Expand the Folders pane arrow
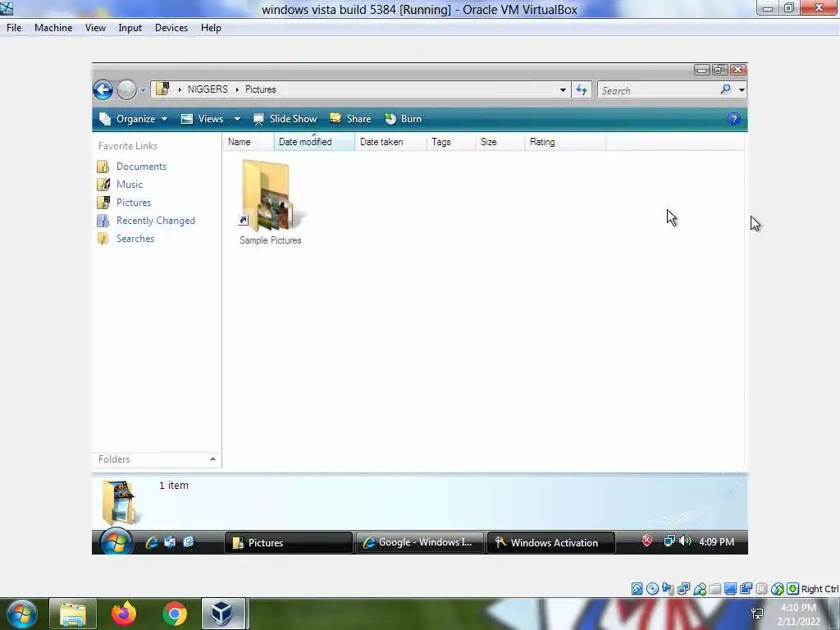840x630 pixels. (x=212, y=459)
